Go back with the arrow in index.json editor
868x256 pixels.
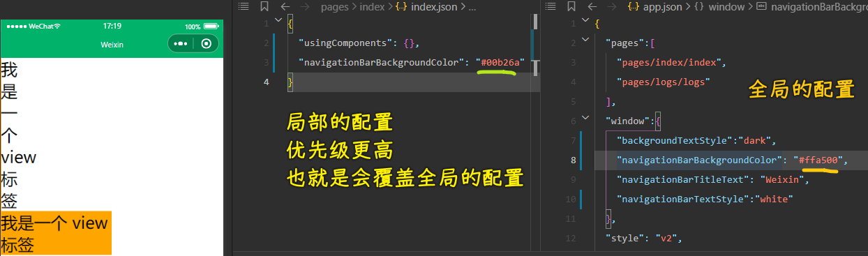(285, 7)
